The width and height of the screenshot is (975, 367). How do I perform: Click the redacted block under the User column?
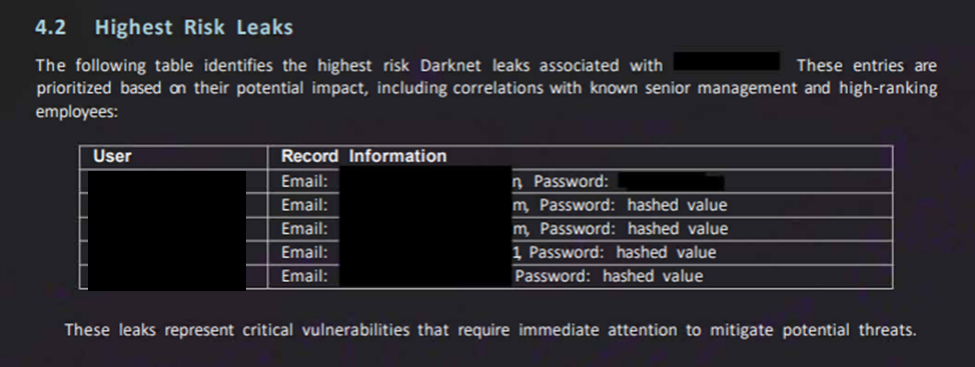[167, 230]
